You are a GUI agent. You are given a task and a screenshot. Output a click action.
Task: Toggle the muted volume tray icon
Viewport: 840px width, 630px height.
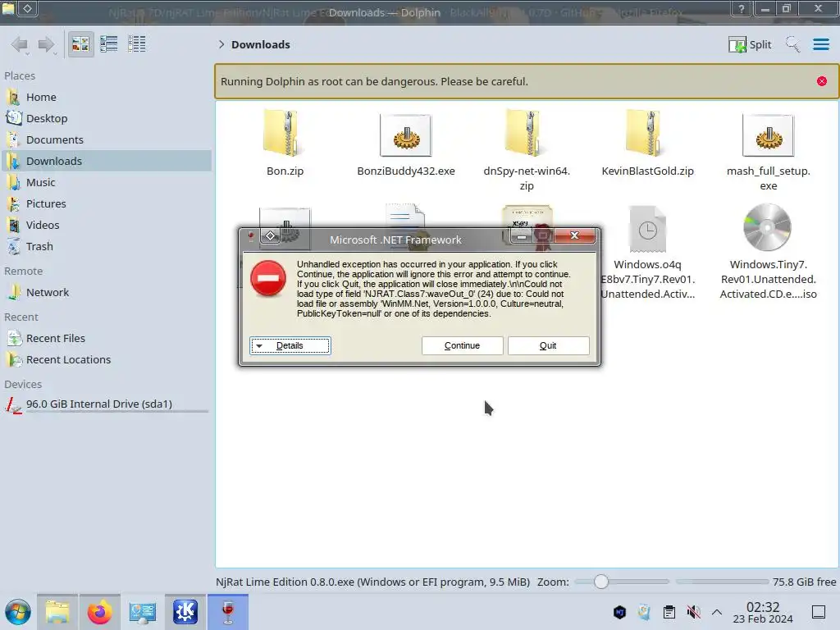[x=693, y=612]
